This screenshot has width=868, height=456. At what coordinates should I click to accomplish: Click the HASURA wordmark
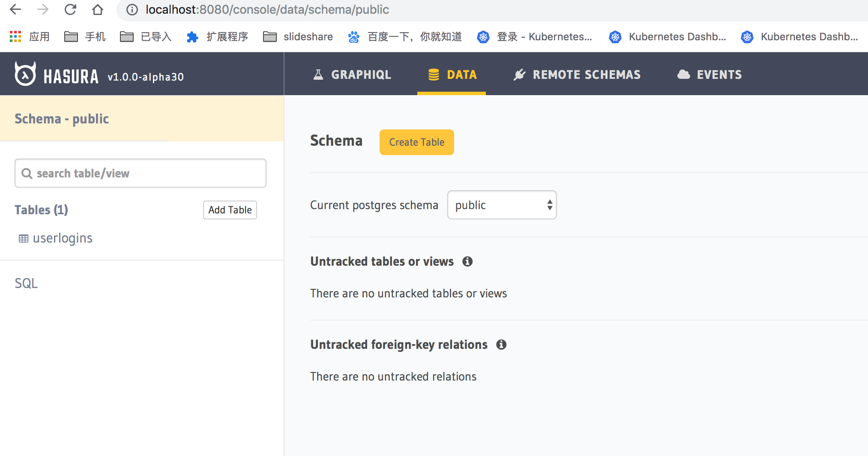71,77
